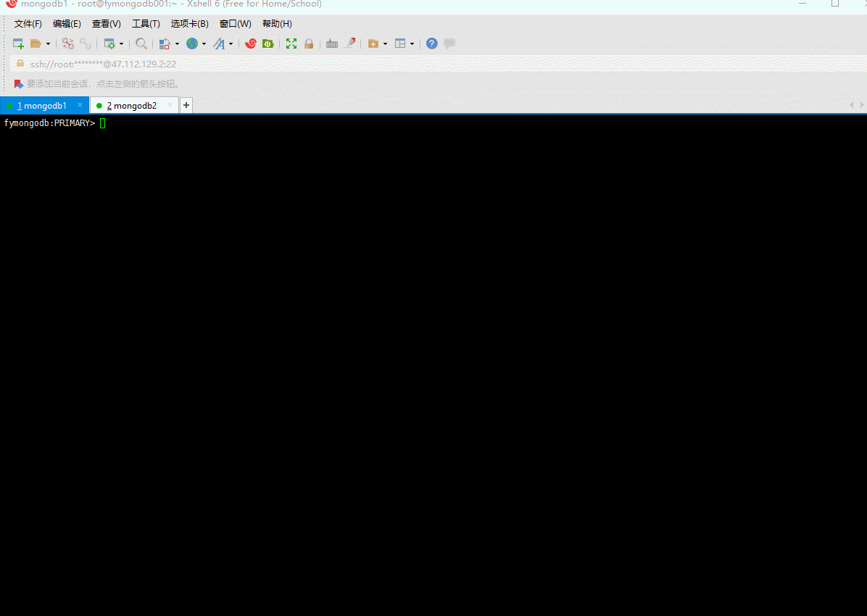Open the 工具(T) menu
This screenshot has width=867, height=616.
146,23
